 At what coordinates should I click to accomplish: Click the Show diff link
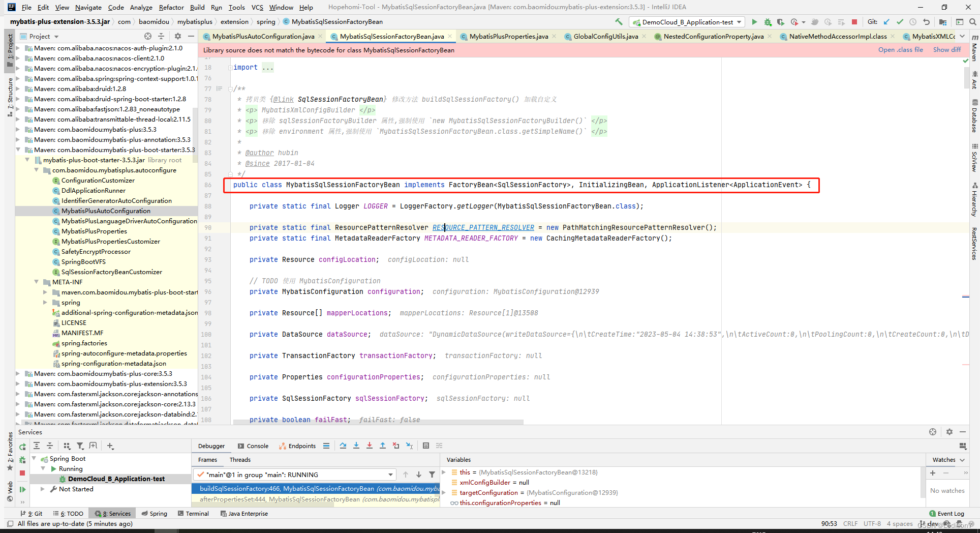pyautogui.click(x=947, y=50)
